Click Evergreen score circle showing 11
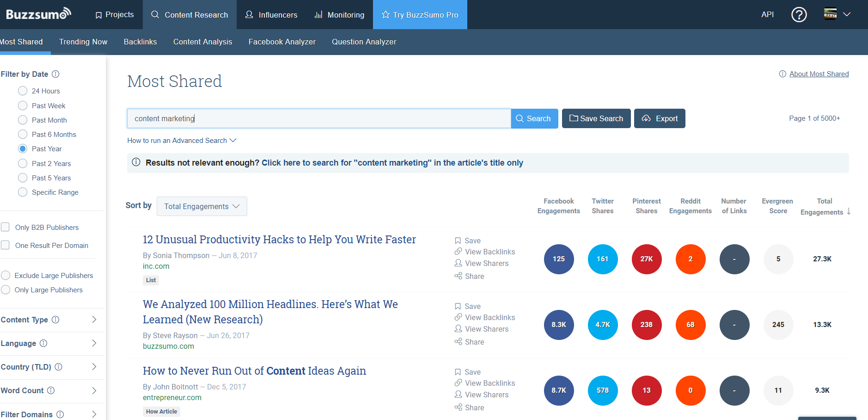The image size is (868, 420). coord(778,390)
